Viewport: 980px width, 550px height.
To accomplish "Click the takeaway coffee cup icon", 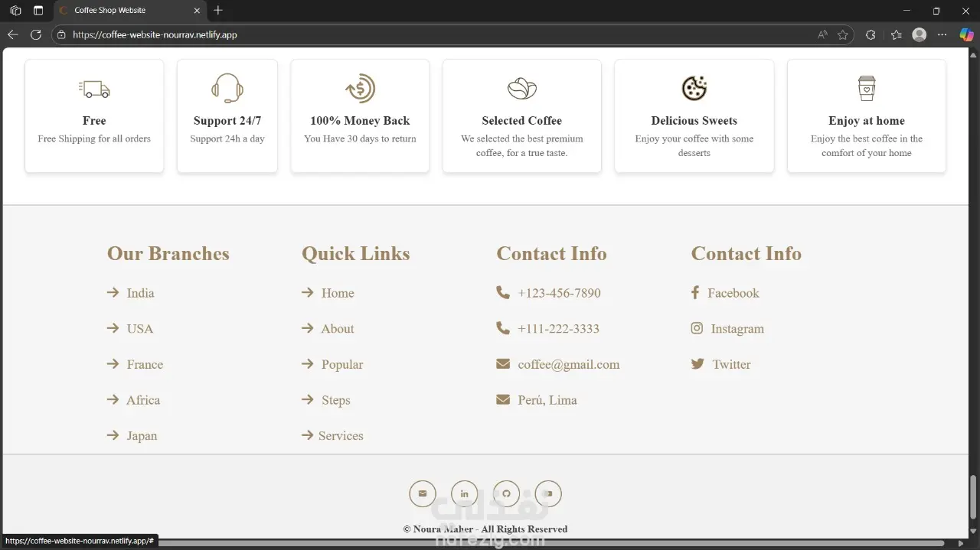I will (x=867, y=88).
